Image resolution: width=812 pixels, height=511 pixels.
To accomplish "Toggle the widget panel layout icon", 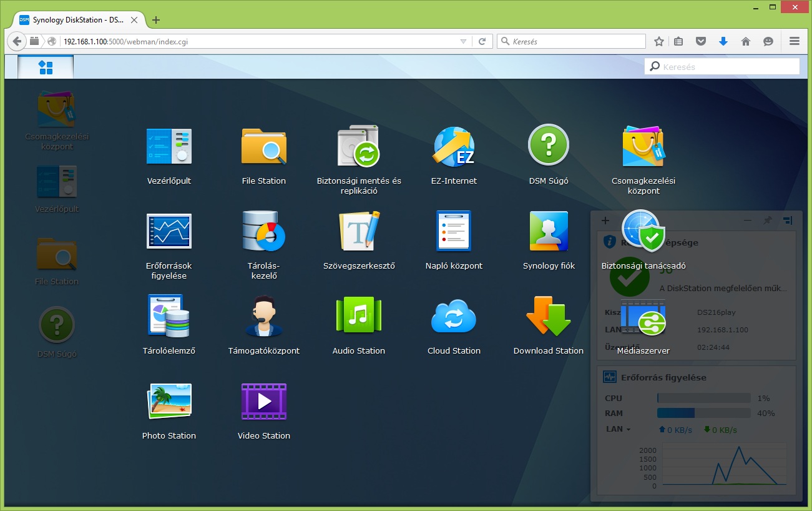I will pos(788,221).
